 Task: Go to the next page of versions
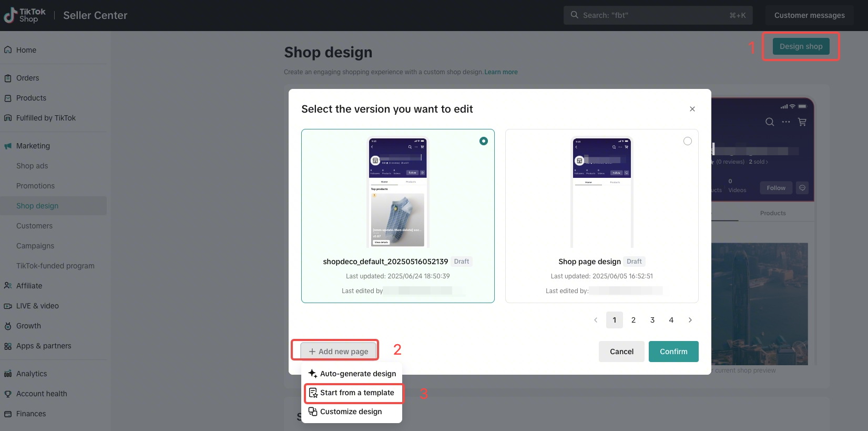pyautogui.click(x=690, y=320)
